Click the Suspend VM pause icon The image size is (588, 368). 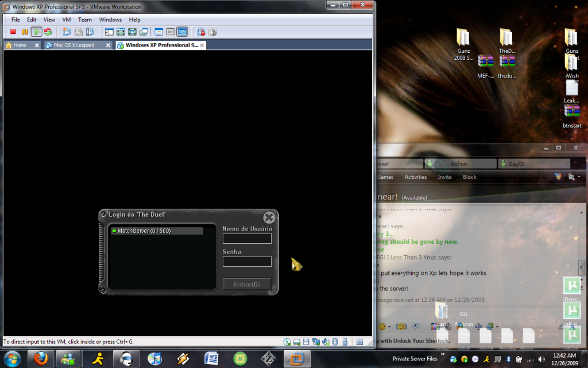(24, 32)
